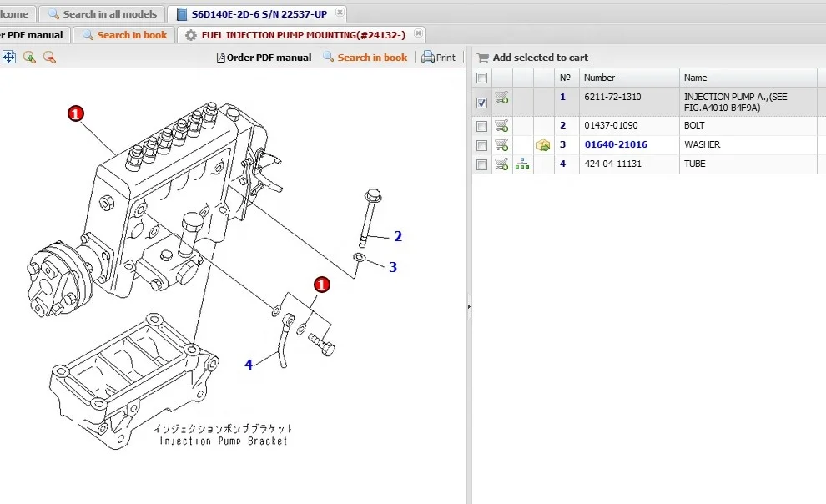Toggle the select-all checkbox in the table header
The height and width of the screenshot is (504, 826).
(481, 78)
